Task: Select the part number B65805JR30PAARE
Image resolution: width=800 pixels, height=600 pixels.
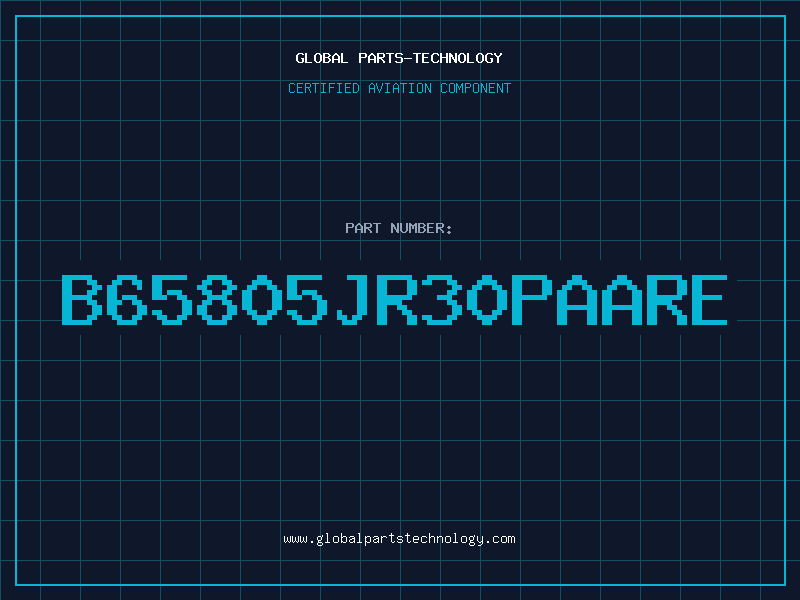Action: tap(394, 300)
